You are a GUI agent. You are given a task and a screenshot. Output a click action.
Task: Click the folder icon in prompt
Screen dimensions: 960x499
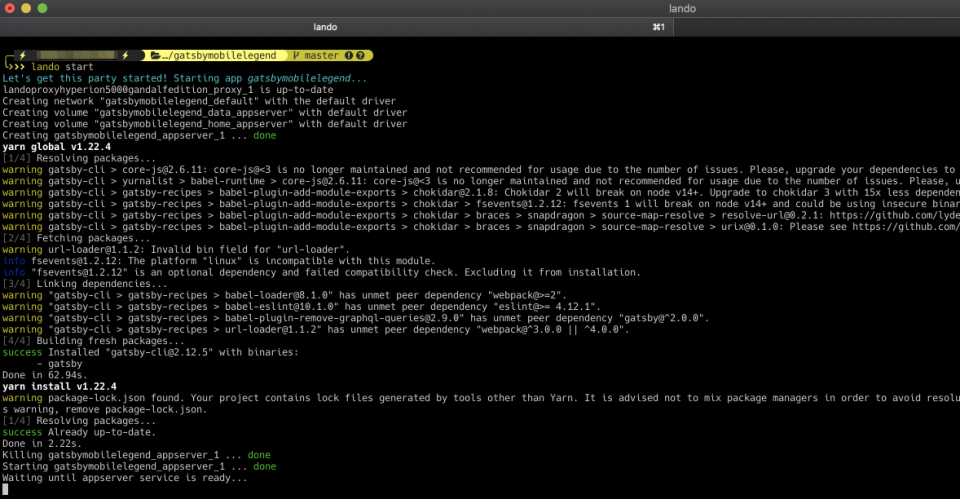[156, 55]
